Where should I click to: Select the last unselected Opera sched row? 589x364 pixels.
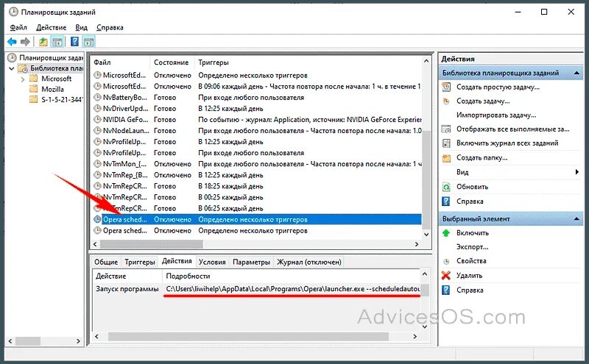(257, 231)
